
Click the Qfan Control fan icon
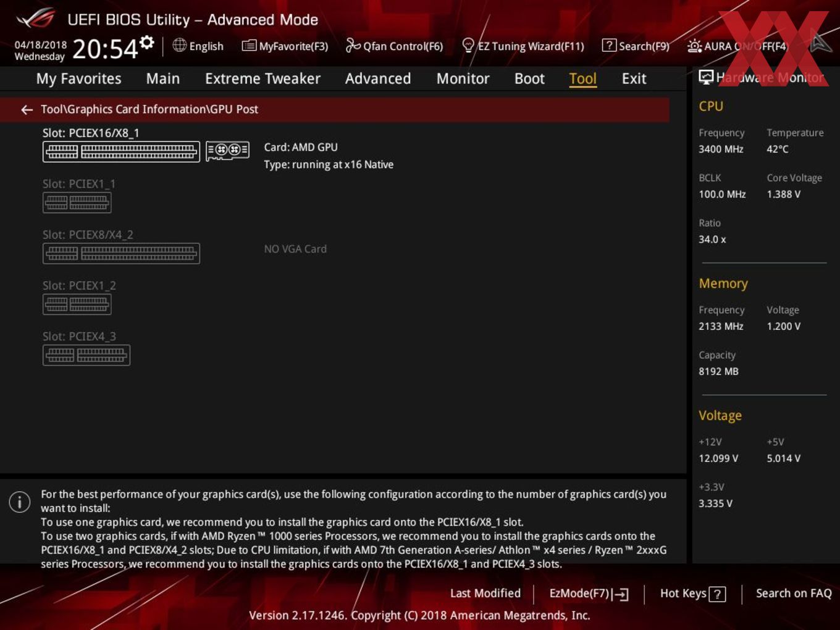(x=353, y=45)
